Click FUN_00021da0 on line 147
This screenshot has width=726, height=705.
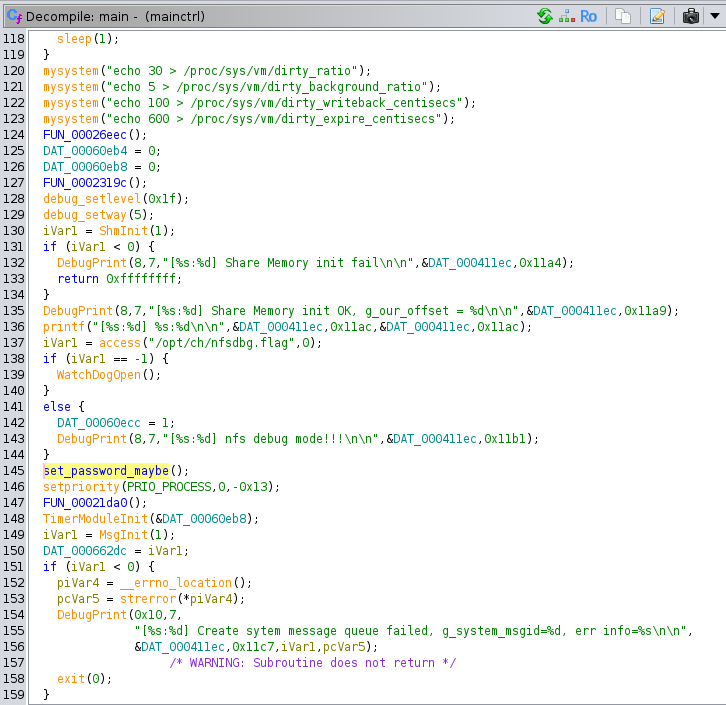click(85, 503)
